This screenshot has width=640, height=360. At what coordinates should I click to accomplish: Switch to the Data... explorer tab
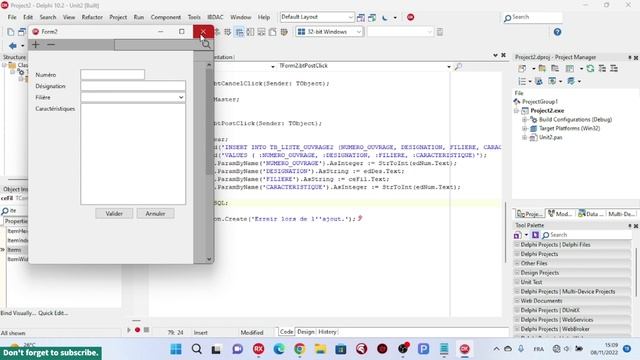[590, 214]
